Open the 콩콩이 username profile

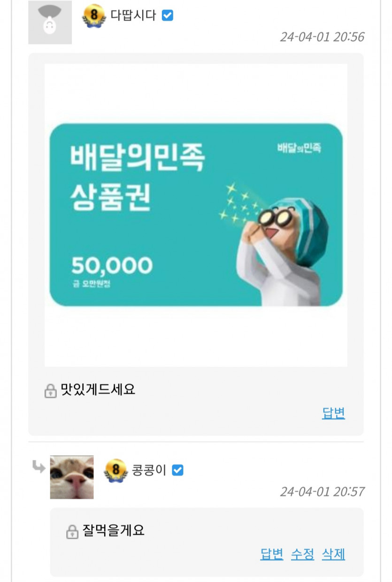(x=150, y=470)
